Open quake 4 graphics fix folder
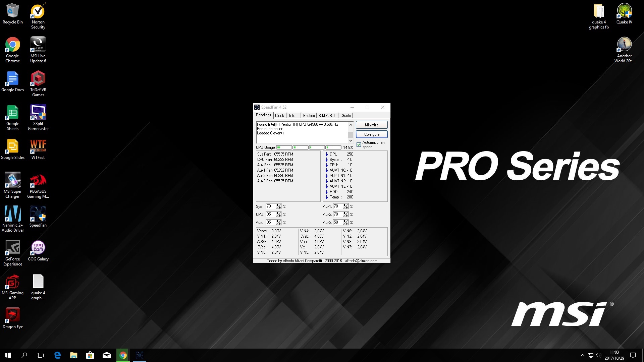The image size is (644, 362). coord(599,16)
